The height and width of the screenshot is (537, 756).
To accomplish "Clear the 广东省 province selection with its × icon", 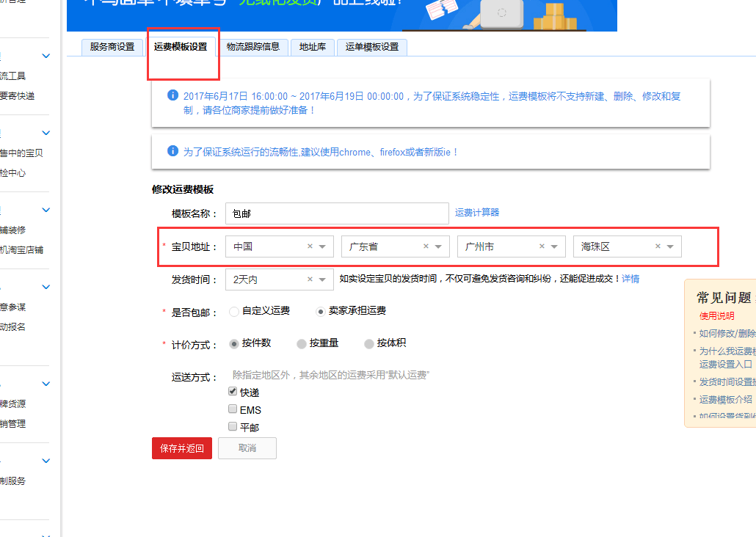I will click(x=426, y=246).
